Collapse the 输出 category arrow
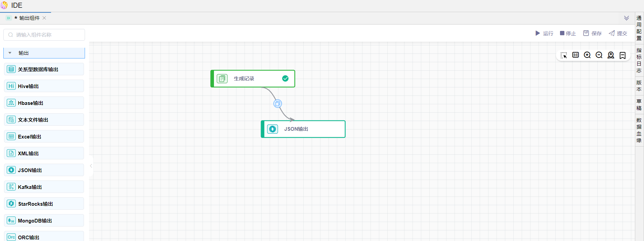This screenshot has width=644, height=241. coord(10,53)
